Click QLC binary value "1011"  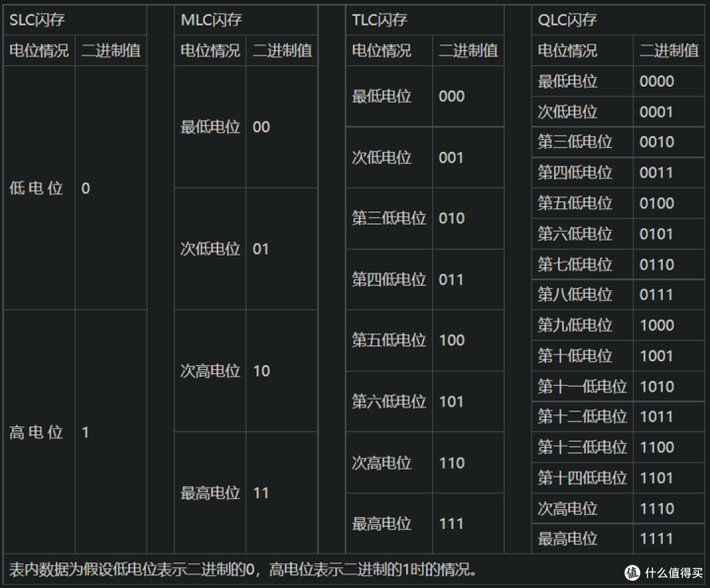[656, 417]
